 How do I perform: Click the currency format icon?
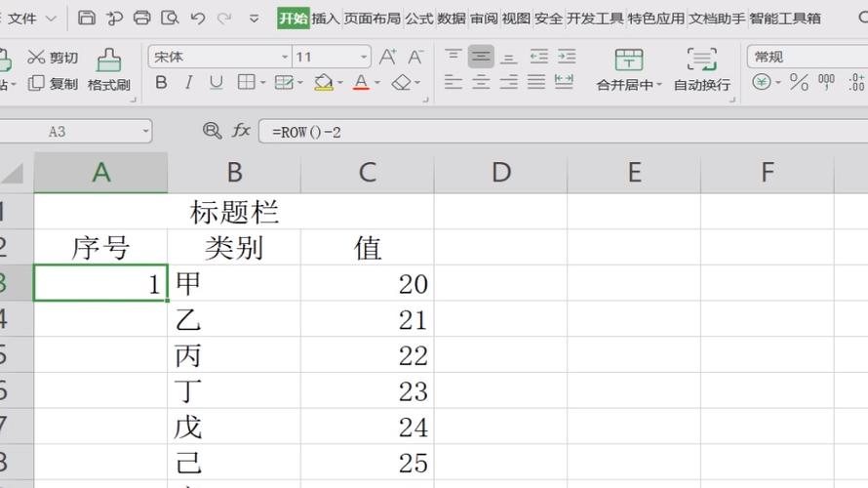pos(762,83)
